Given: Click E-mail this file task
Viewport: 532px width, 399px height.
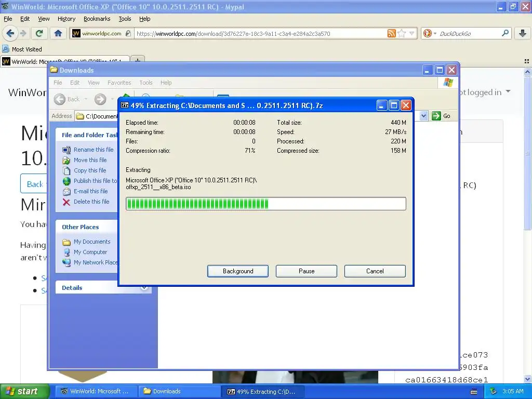Looking at the screenshot, I should [x=90, y=191].
